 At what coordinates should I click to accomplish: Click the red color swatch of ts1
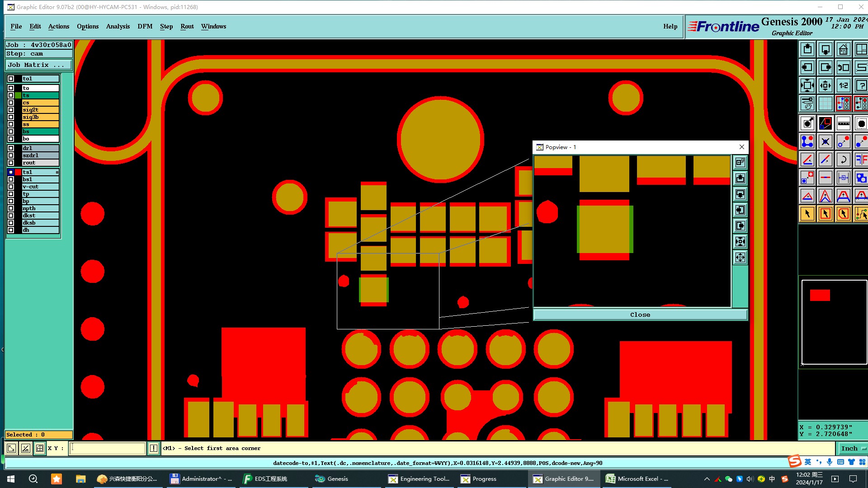(x=18, y=172)
